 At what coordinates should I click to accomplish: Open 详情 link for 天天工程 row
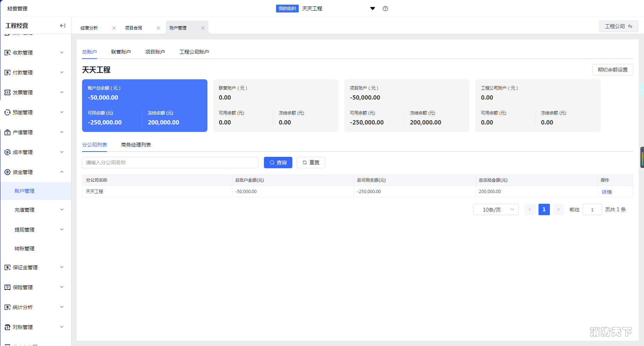point(606,192)
